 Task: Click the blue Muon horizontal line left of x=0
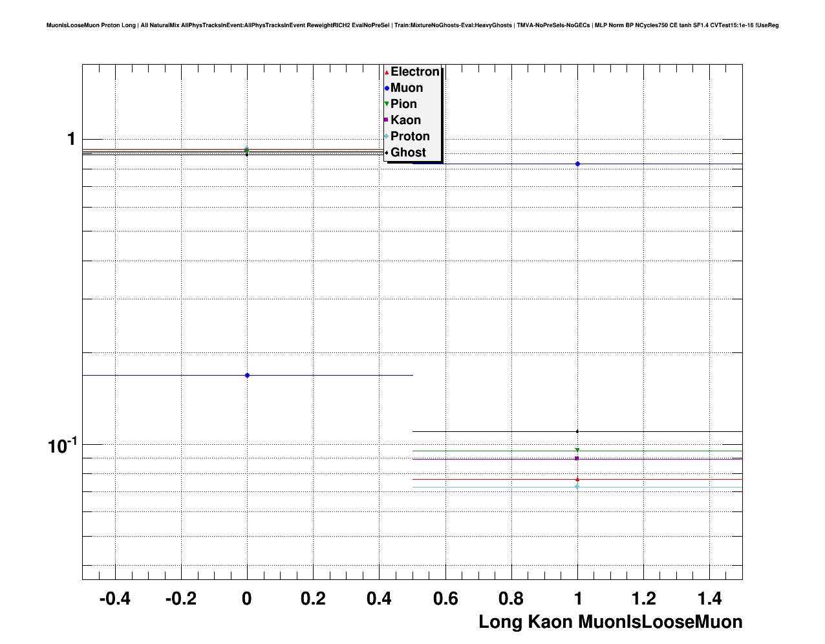pos(162,375)
